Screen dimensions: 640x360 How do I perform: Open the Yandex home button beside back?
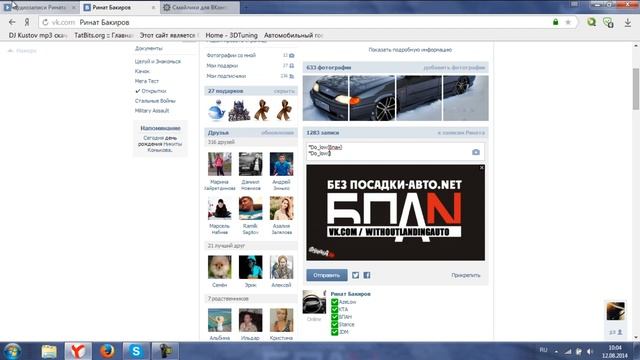[27, 22]
